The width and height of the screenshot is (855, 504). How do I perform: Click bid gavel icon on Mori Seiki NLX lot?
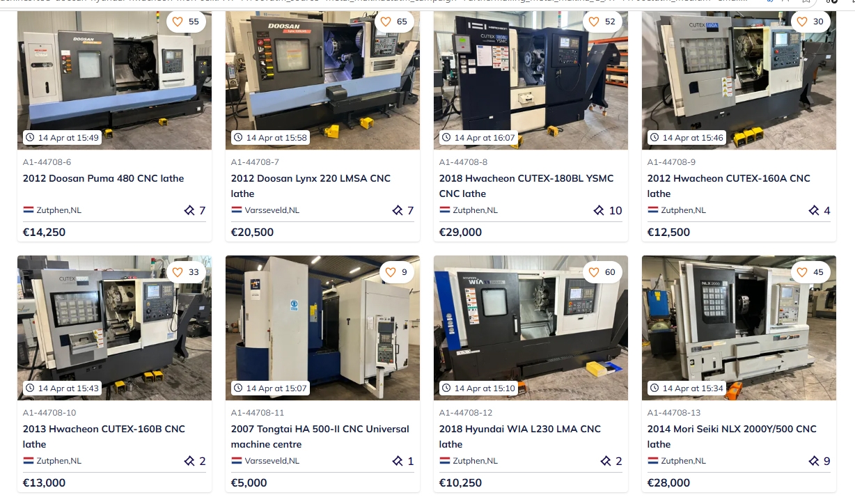pyautogui.click(x=814, y=461)
